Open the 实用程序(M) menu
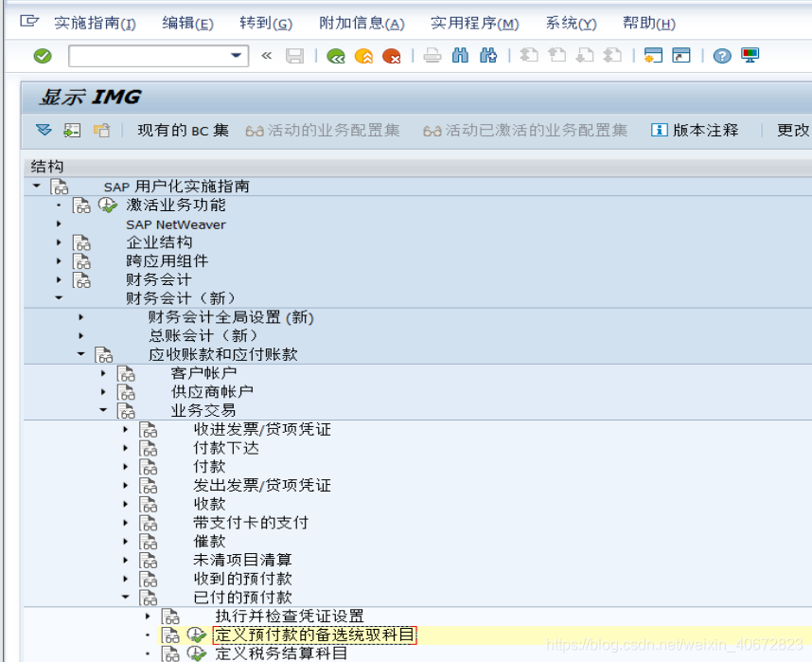812x662 pixels. tap(474, 24)
